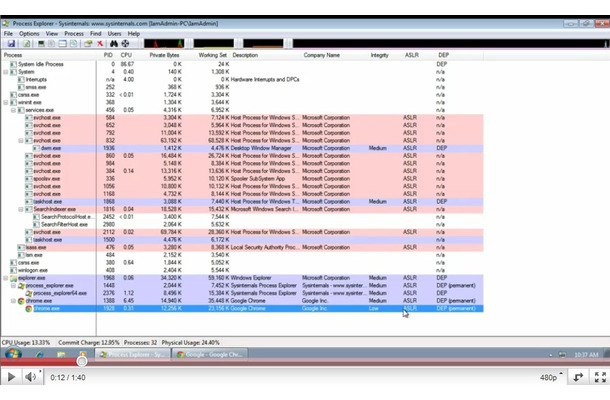This screenshot has height=400, width=610.
Task: Select the System Idle Process row
Action: tap(242, 64)
